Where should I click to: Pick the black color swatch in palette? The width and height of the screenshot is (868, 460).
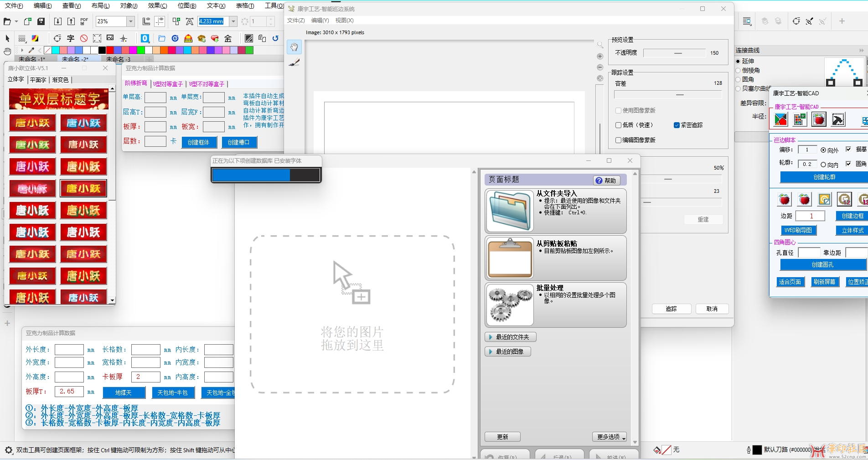[x=102, y=50]
